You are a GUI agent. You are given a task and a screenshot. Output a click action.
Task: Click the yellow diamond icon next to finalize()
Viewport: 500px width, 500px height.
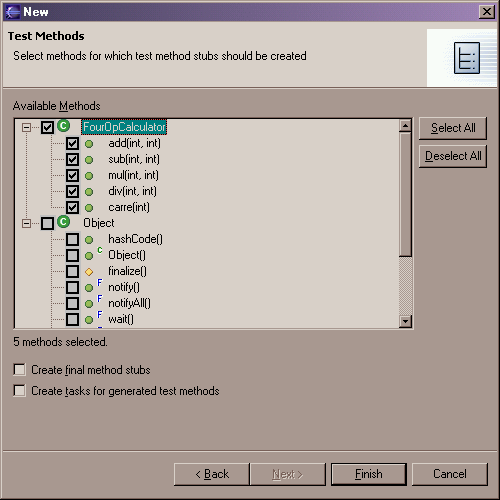click(x=89, y=272)
